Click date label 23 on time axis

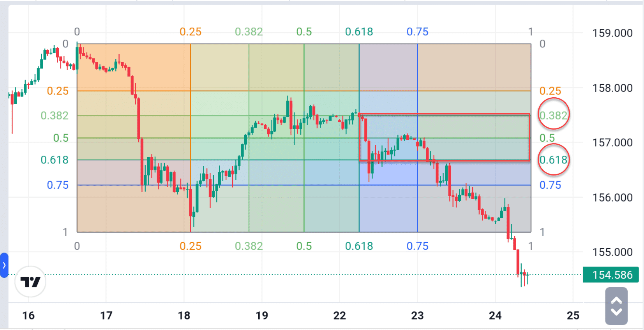(418, 315)
